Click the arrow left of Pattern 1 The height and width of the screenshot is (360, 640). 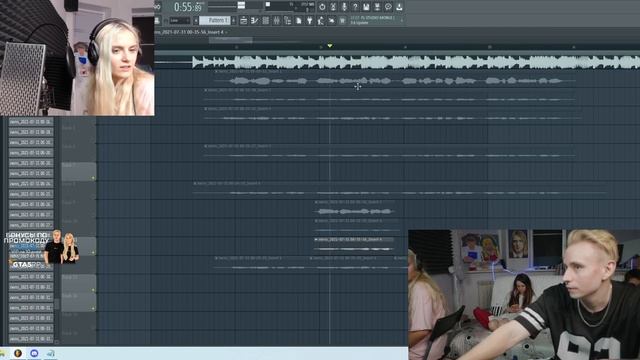pyautogui.click(x=196, y=20)
